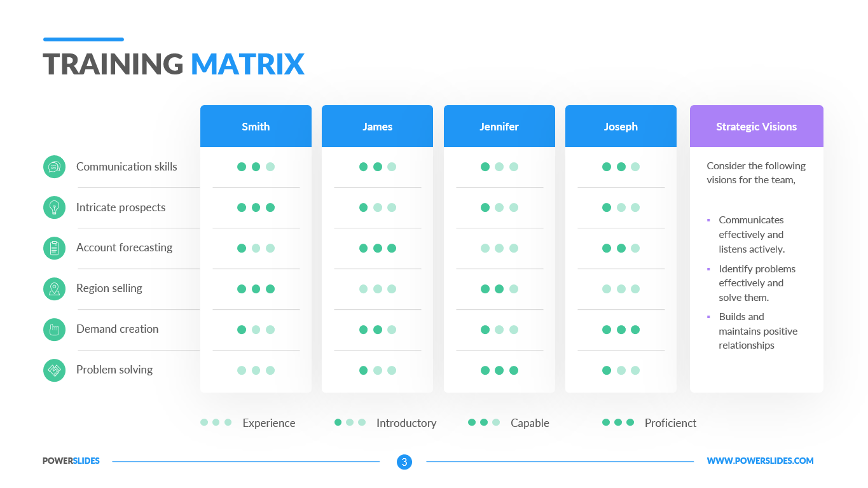The image size is (868, 488).
Task: Click James's Region selling rating dots
Action: [x=377, y=289]
